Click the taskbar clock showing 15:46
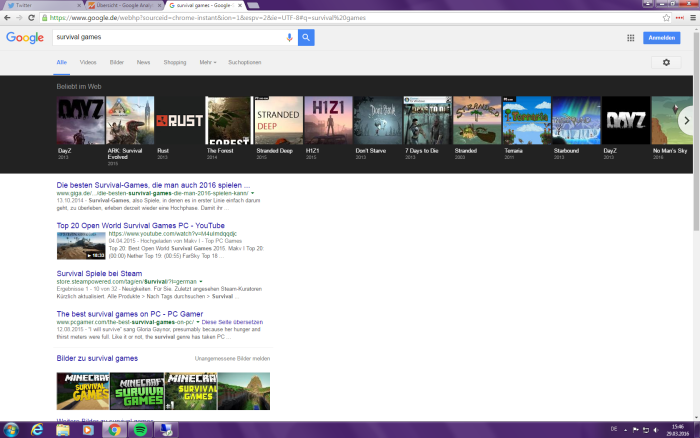700x438 pixels. point(677,430)
